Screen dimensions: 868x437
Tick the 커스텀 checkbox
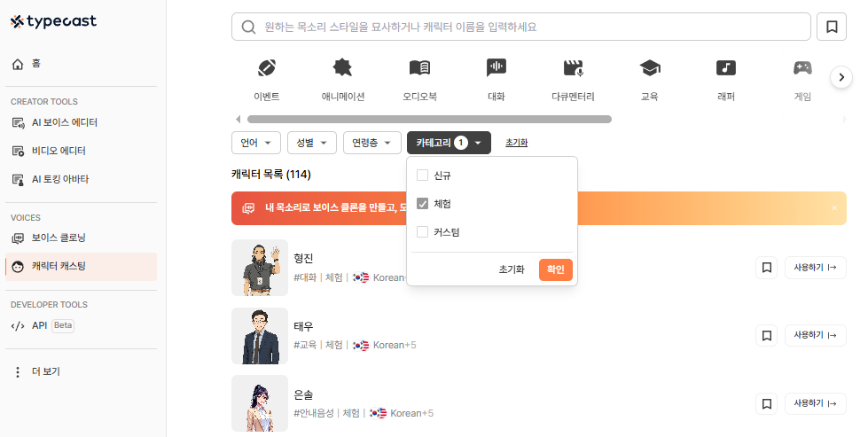point(423,232)
